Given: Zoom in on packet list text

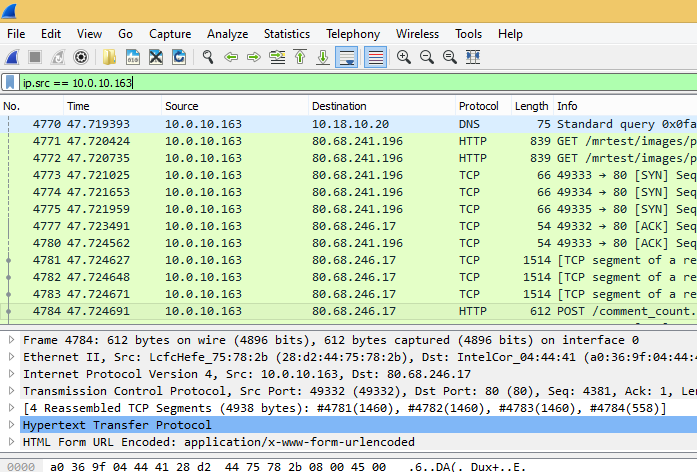Looking at the screenshot, I should tap(404, 57).
